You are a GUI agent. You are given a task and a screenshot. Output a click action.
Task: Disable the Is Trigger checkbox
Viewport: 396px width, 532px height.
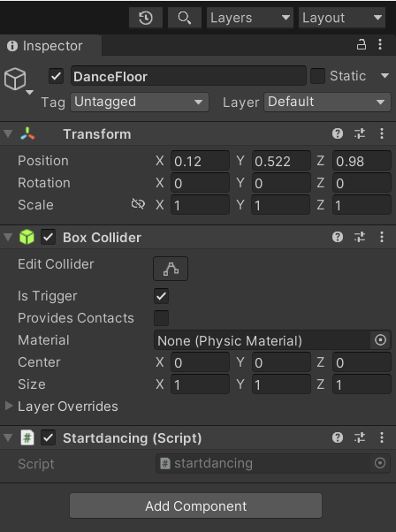[161, 296]
